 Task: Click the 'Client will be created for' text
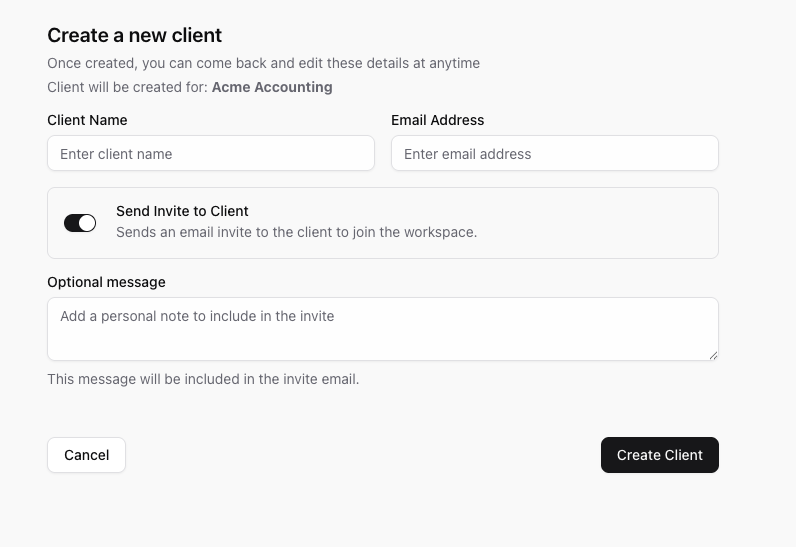pyautogui.click(x=128, y=87)
